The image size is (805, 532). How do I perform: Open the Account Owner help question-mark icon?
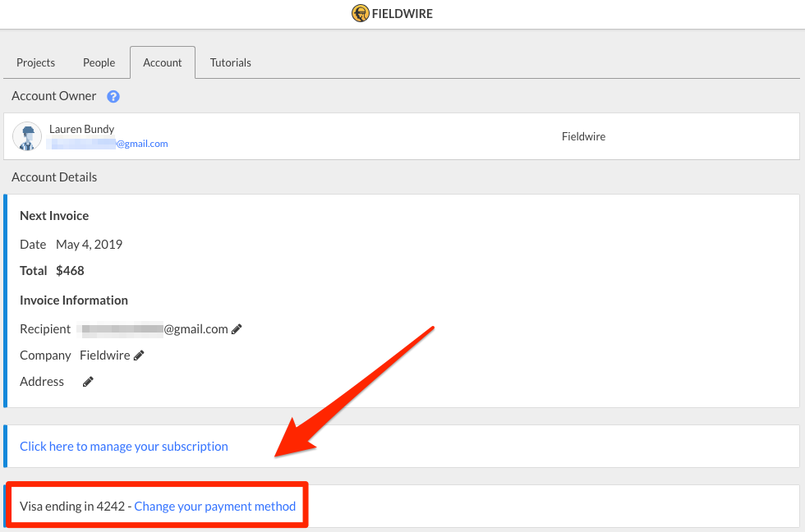[x=113, y=96]
